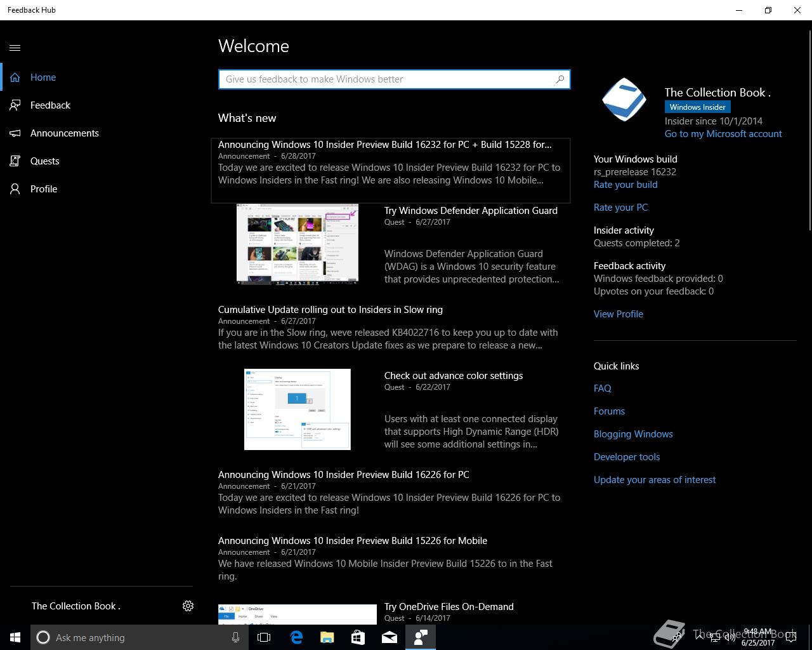The width and height of the screenshot is (812, 650).
Task: Open the Windows Start button
Action: [x=15, y=637]
